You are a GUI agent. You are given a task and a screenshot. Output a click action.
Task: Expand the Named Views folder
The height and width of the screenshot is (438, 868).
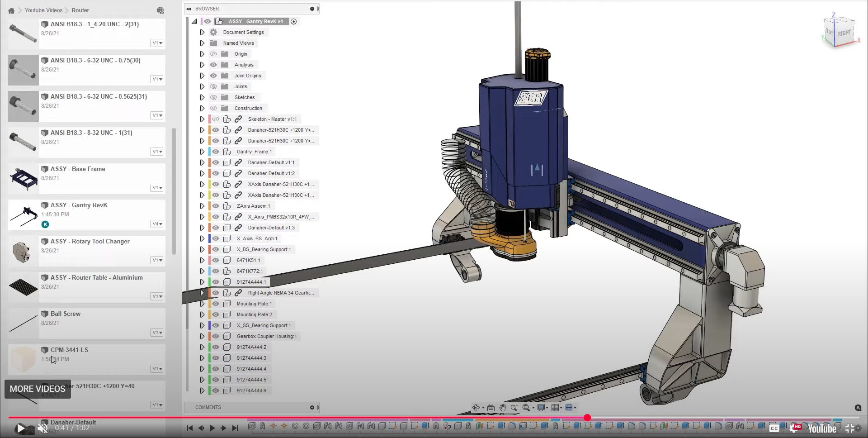tap(202, 43)
